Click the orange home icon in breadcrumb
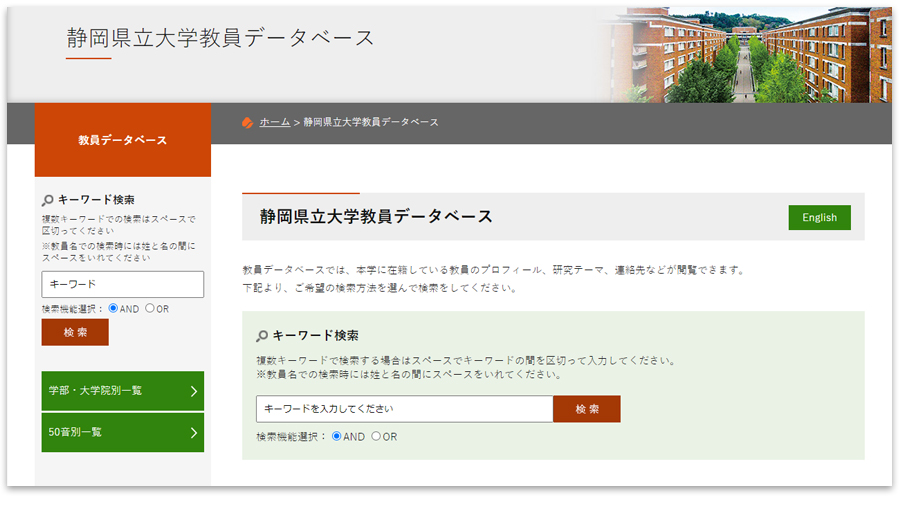The image size is (900, 510). click(247, 123)
